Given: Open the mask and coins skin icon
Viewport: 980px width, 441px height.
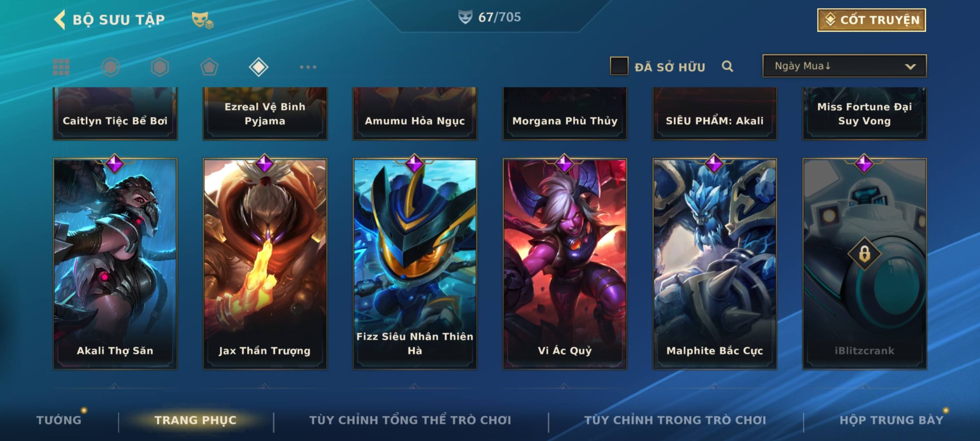Looking at the screenshot, I should 203,20.
